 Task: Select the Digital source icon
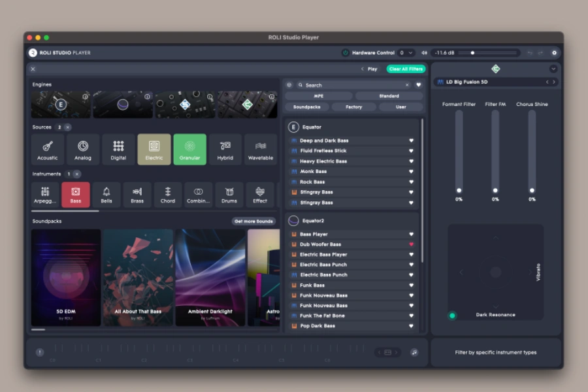(118, 150)
